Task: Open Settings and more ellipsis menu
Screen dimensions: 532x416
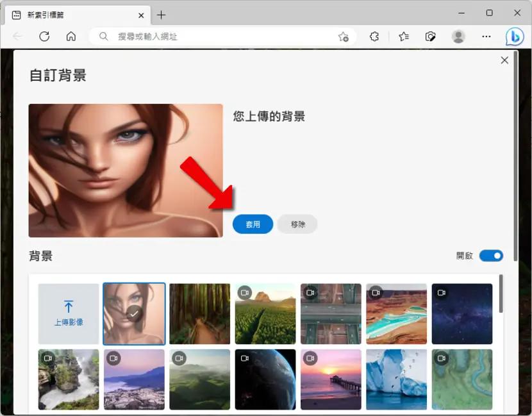Action: coord(486,37)
